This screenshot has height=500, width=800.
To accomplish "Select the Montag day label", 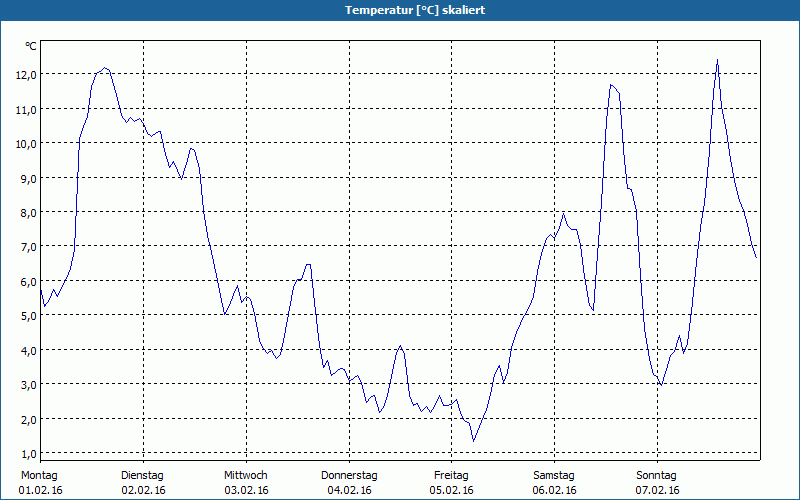I will coord(39,475).
